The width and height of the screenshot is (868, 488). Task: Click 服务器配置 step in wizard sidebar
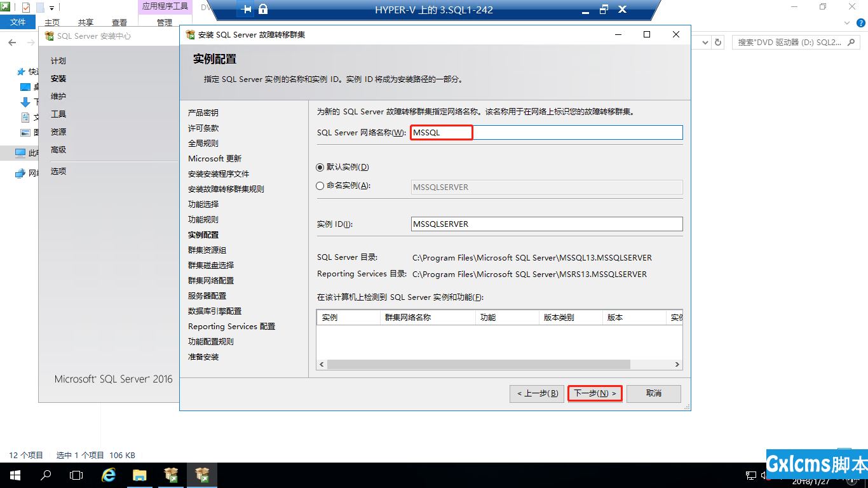(x=207, y=296)
